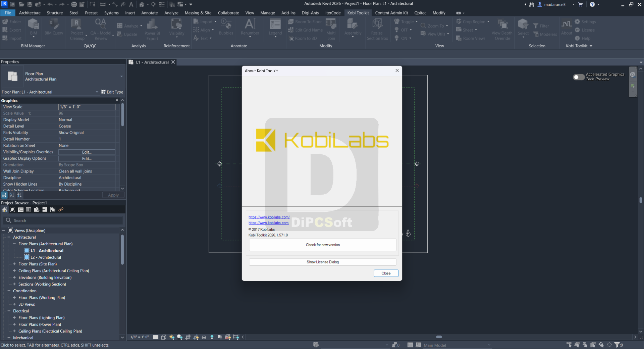Click the Room Views tool

(471, 38)
